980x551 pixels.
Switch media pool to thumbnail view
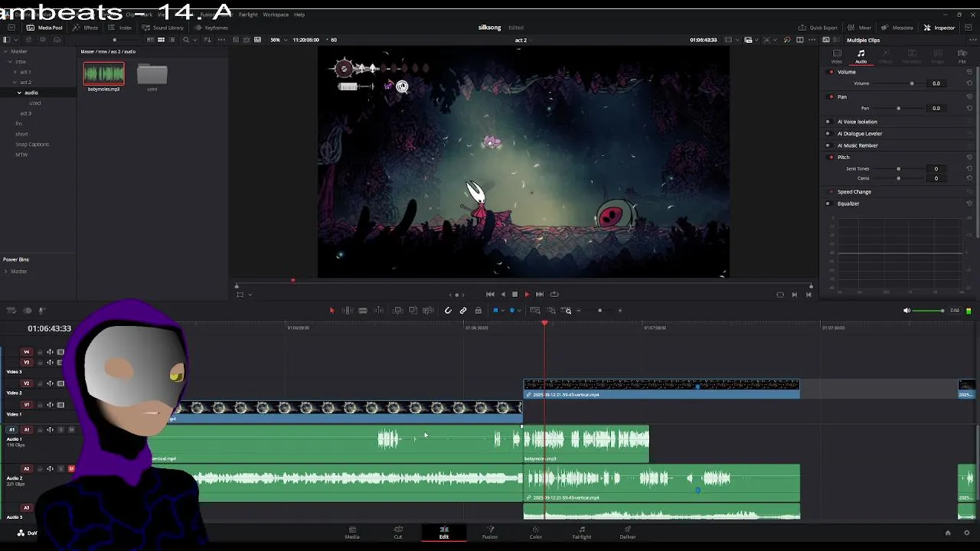pos(161,40)
